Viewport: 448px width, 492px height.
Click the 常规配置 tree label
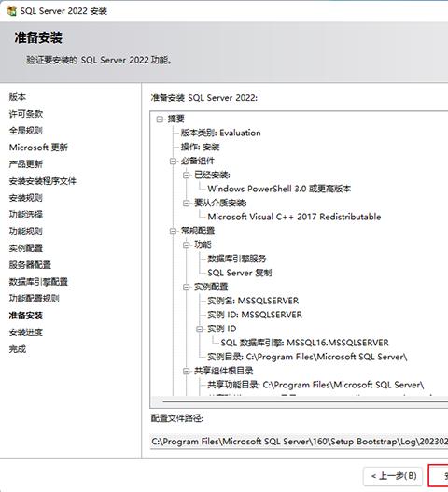pos(198,231)
